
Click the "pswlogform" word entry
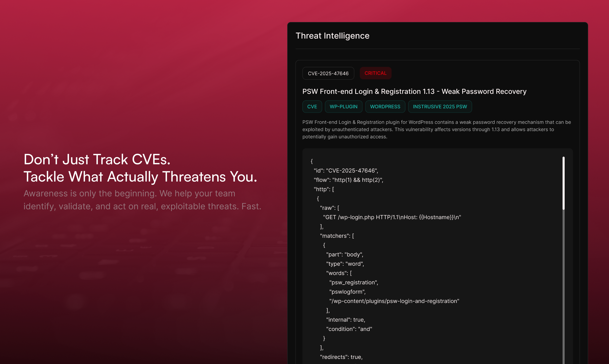coord(347,292)
